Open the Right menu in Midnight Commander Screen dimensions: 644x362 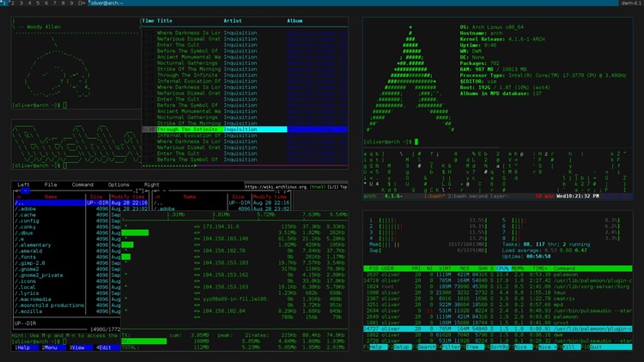(x=151, y=184)
